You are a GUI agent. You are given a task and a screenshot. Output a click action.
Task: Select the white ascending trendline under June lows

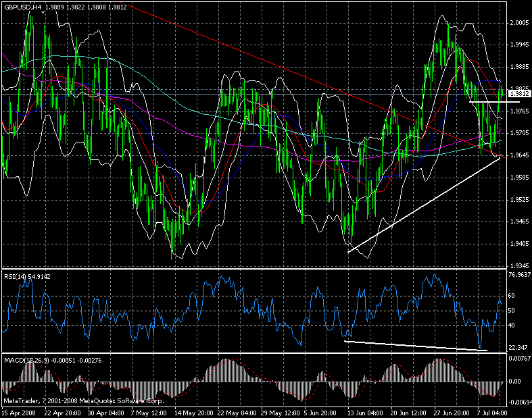pos(424,205)
